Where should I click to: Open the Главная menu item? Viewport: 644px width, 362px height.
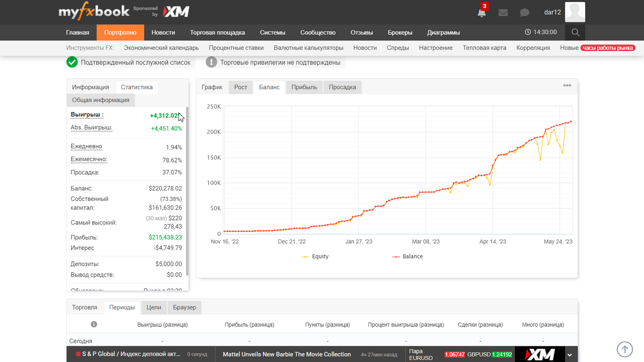pyautogui.click(x=77, y=32)
